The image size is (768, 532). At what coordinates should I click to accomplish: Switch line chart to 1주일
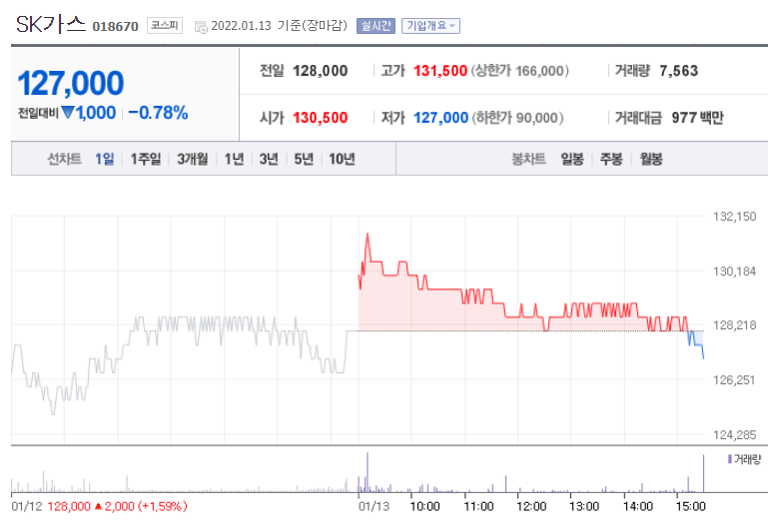coord(146,159)
